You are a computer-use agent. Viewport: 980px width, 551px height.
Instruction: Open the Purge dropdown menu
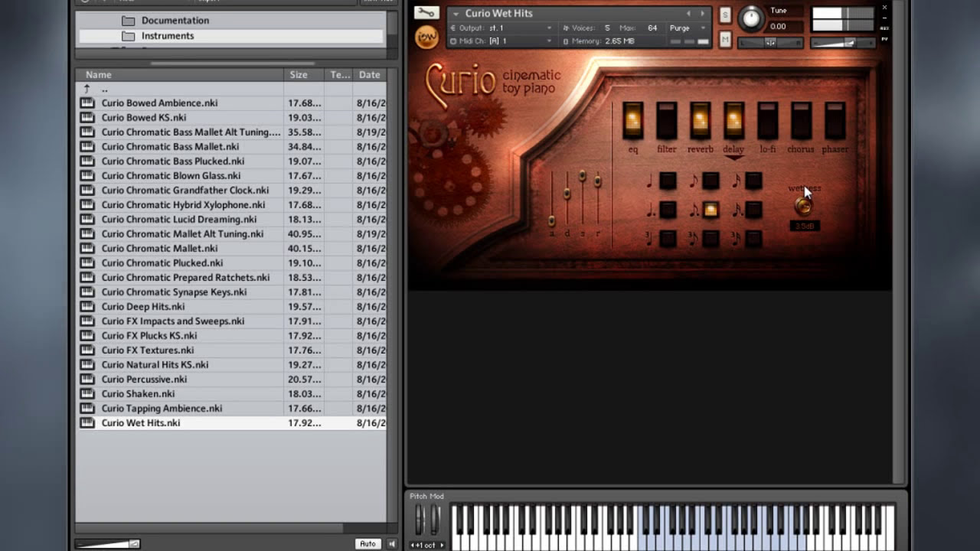[687, 28]
